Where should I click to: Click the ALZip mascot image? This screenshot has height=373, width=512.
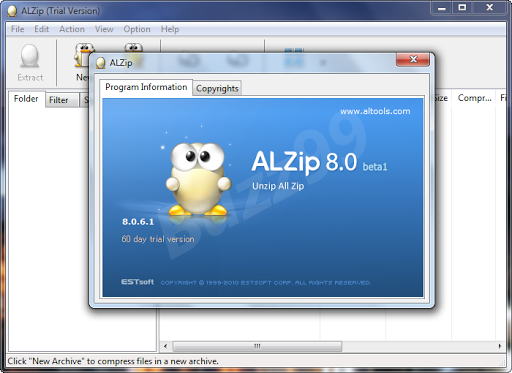pos(199,179)
